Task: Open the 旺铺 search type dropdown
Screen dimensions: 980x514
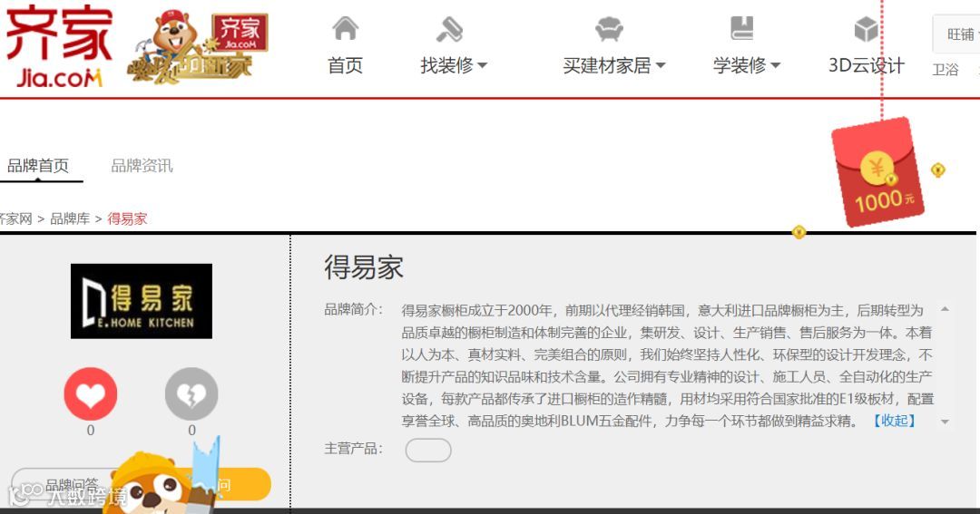Action: 959,34
